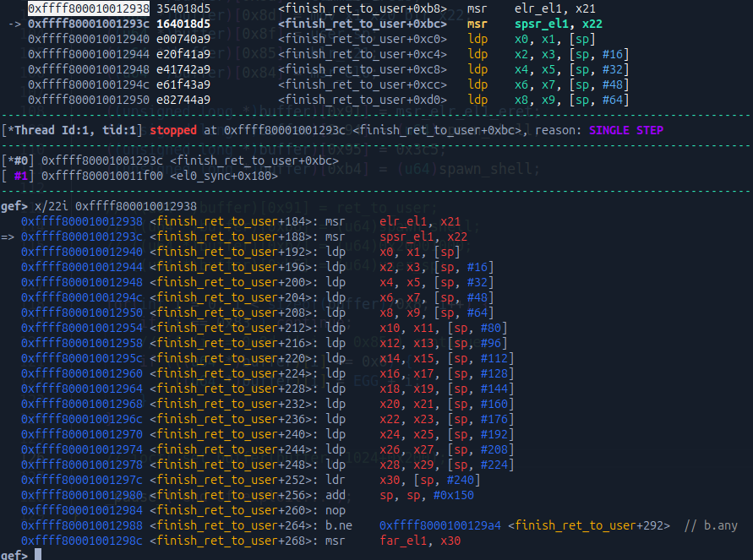753x560 pixels.
Task: Click the '// b.any' comment
Action: tap(710, 525)
